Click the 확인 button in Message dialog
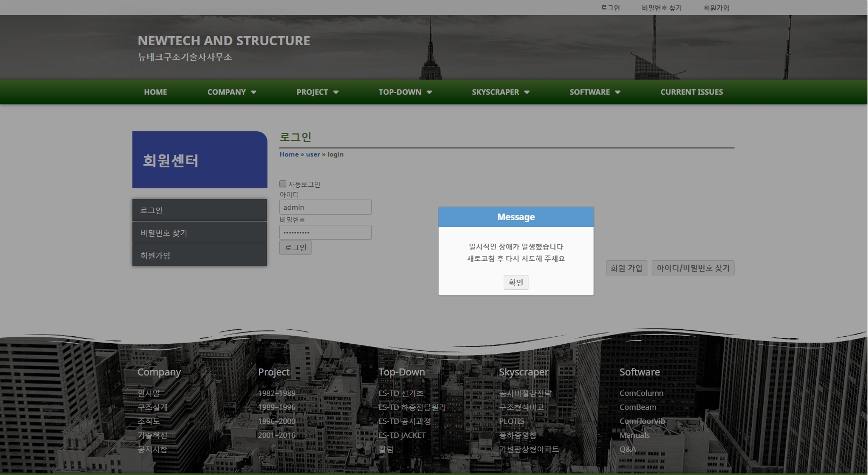The height and width of the screenshot is (475, 868). 516,282
